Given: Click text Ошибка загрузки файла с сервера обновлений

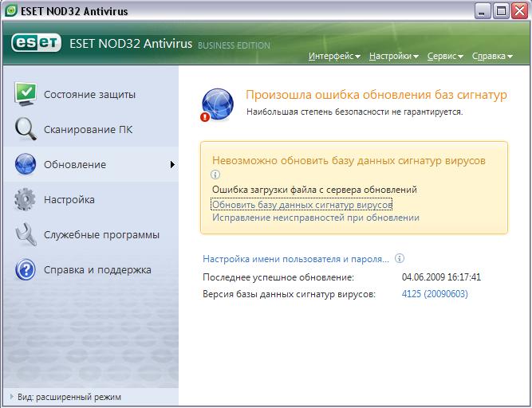Looking at the screenshot, I should click(314, 190).
